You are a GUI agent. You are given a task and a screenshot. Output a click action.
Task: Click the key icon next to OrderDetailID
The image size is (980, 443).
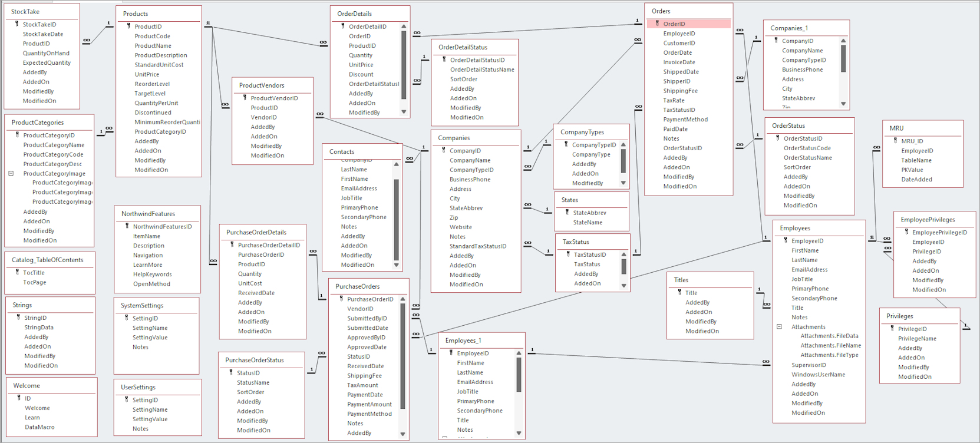[x=343, y=27]
